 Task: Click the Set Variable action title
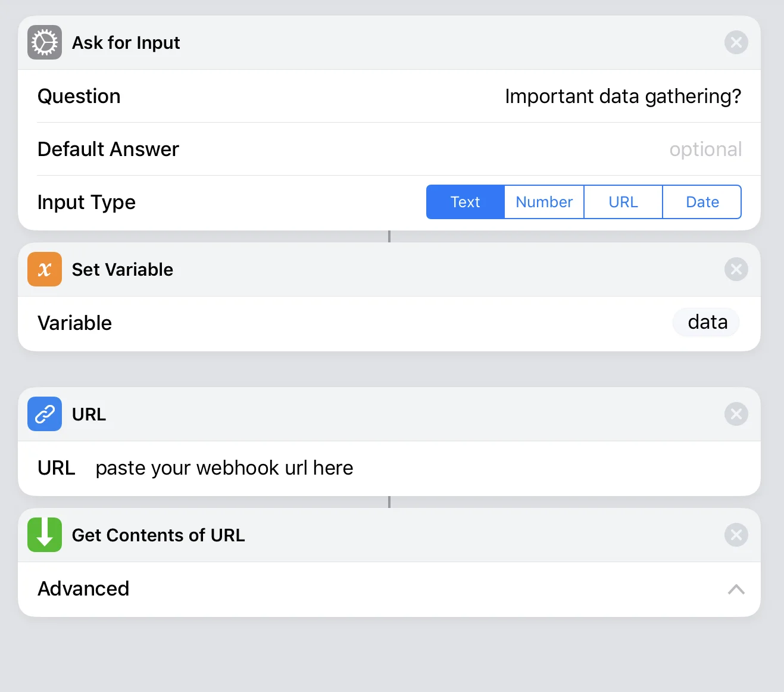[x=123, y=269]
